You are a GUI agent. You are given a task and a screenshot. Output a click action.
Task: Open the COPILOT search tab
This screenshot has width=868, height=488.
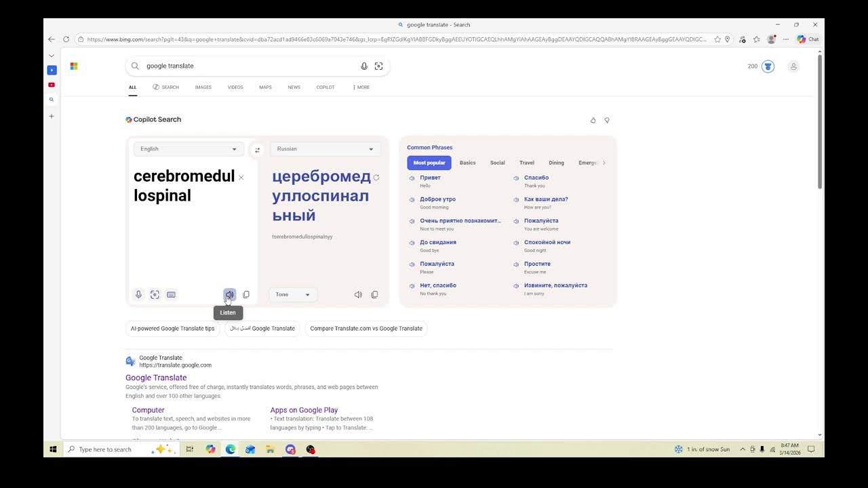pyautogui.click(x=325, y=87)
